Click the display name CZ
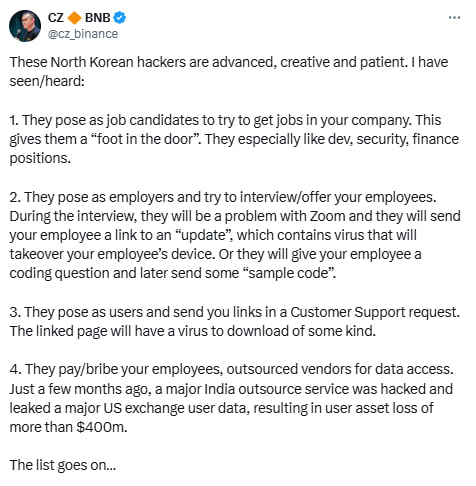This screenshot has height=486, width=476. pos(56,18)
